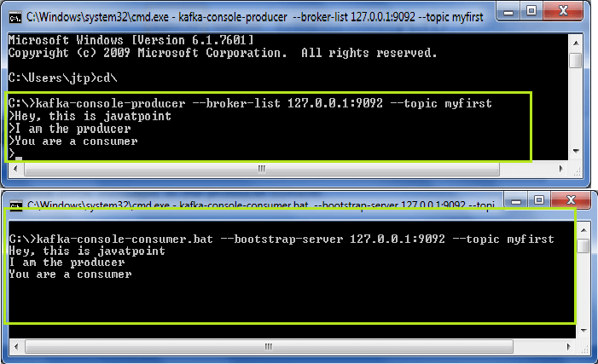Maximize the kafka-console-consumer window
This screenshot has height=364, width=598.
click(538, 202)
